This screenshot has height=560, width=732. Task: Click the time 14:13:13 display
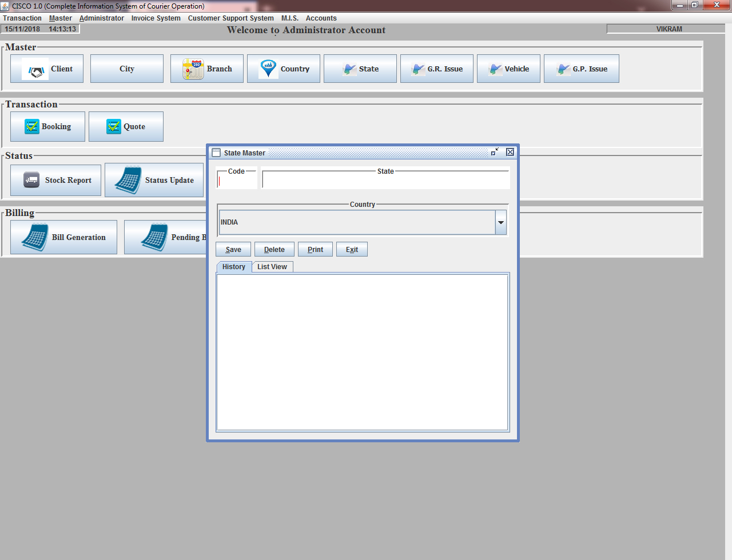[62, 29]
